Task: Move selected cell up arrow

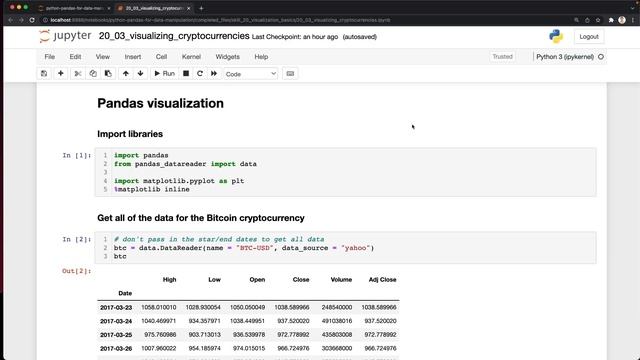Action: coord(126,73)
